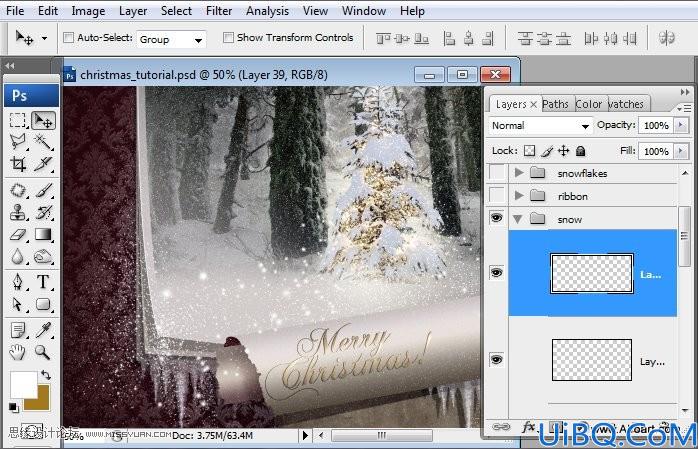Select the Hand tool
The width and height of the screenshot is (698, 449).
(18, 352)
